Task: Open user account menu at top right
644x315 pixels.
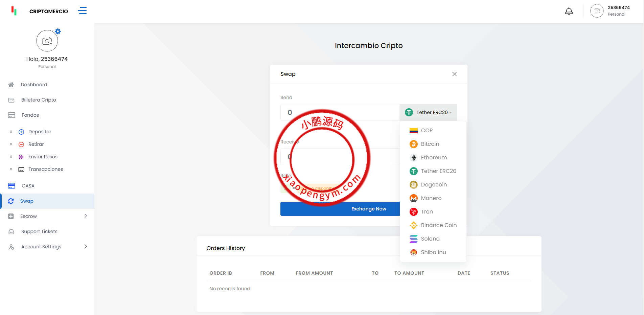Action: pos(611,11)
